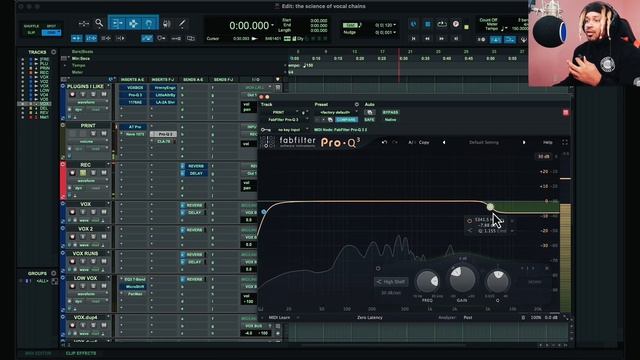The width and height of the screenshot is (640, 360).
Task: Click the Native plugin format label
Action: pyautogui.click(x=390, y=120)
